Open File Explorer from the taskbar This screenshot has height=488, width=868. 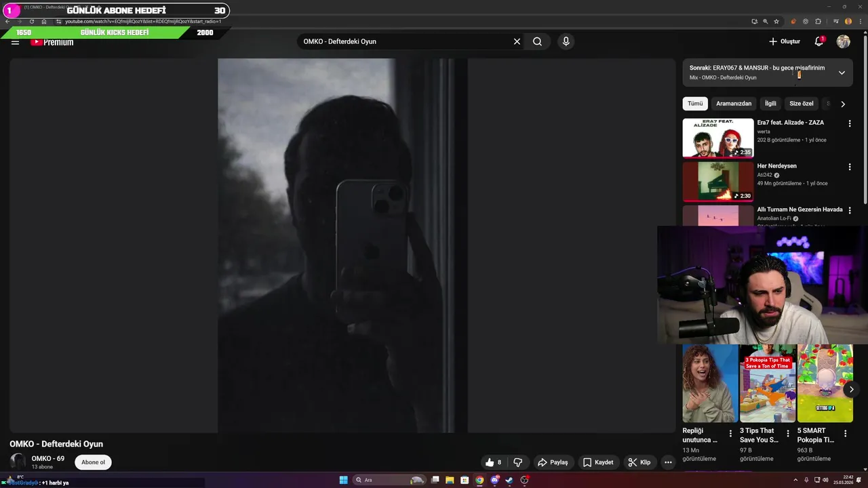click(450, 480)
